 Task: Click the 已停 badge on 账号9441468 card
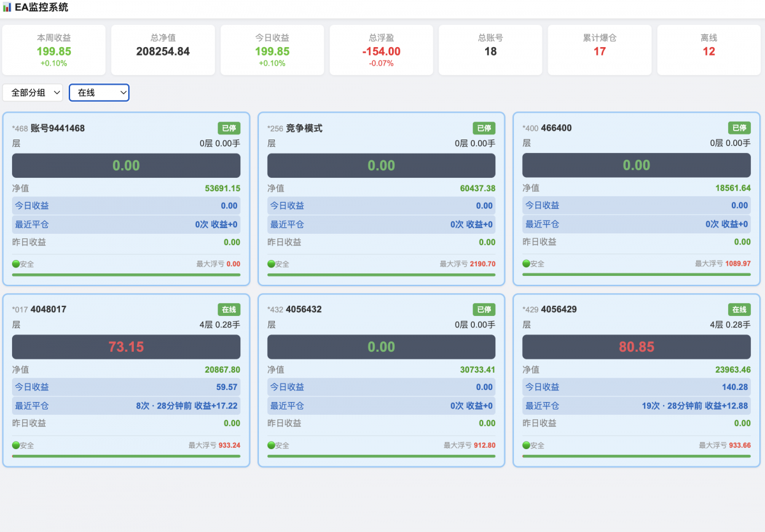coord(229,128)
